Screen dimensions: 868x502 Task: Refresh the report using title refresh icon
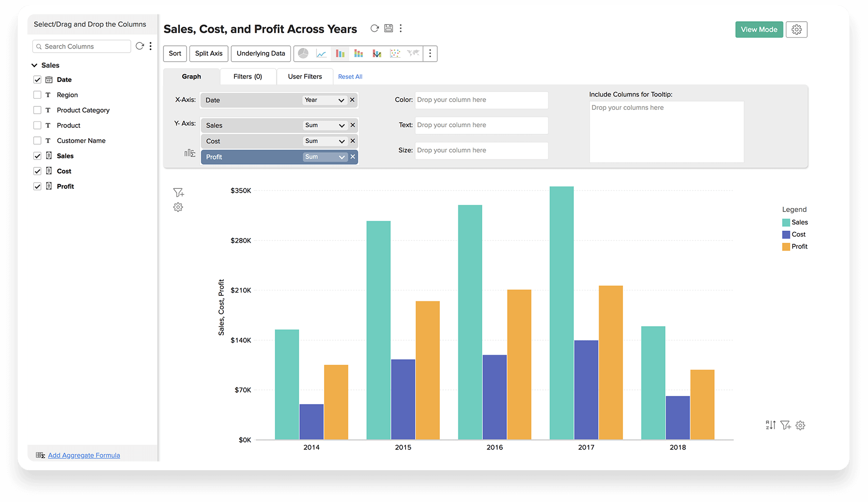point(374,28)
